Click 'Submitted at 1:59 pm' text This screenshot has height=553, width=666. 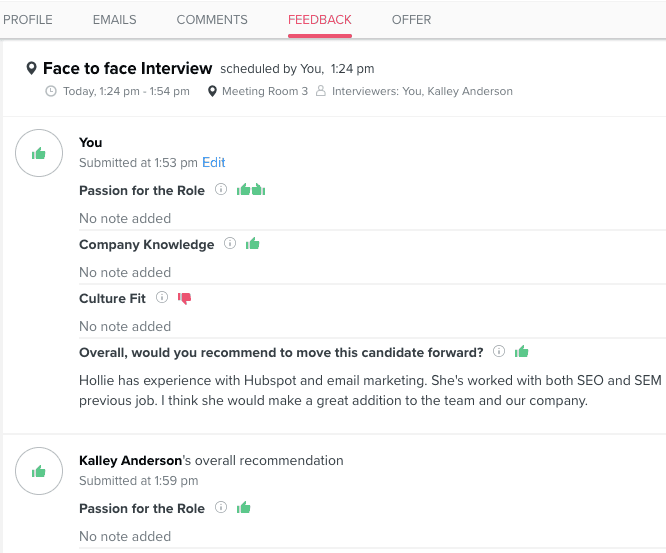click(138, 480)
